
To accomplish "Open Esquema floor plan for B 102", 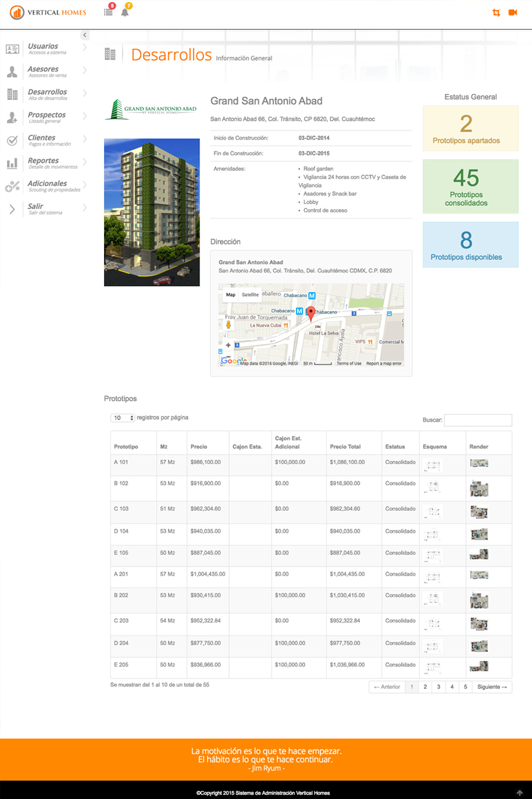I will (433, 487).
